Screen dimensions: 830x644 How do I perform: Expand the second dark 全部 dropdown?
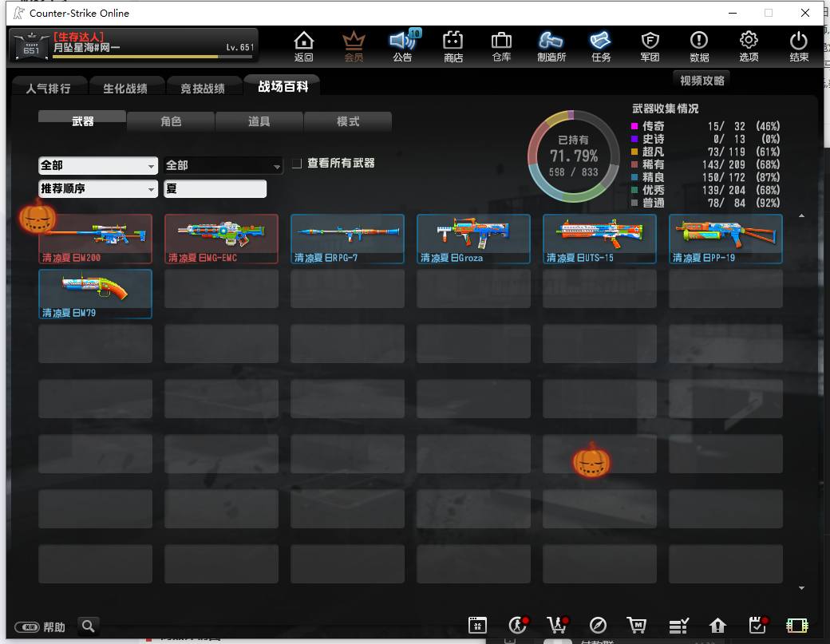coord(223,166)
